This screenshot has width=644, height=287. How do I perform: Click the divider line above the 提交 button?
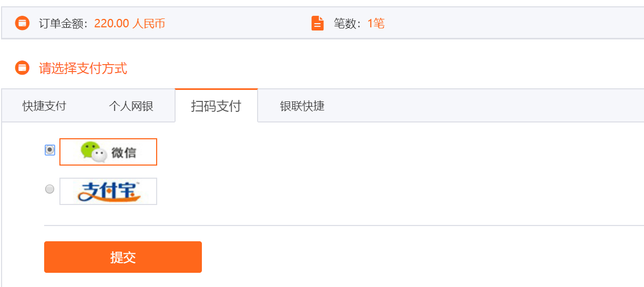344,225
